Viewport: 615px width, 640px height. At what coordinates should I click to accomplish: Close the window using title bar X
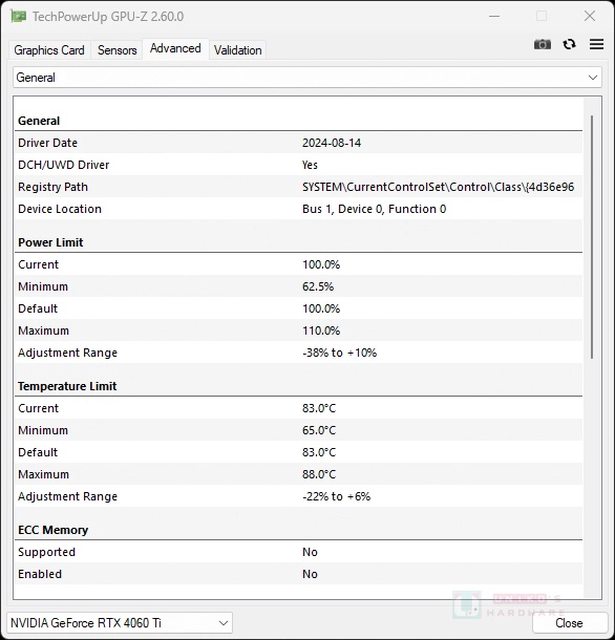tap(587, 17)
